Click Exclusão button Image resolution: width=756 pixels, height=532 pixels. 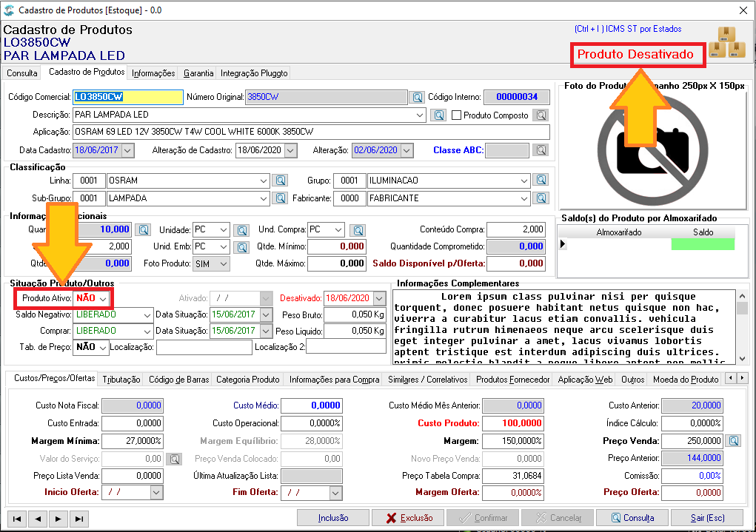coord(409,518)
